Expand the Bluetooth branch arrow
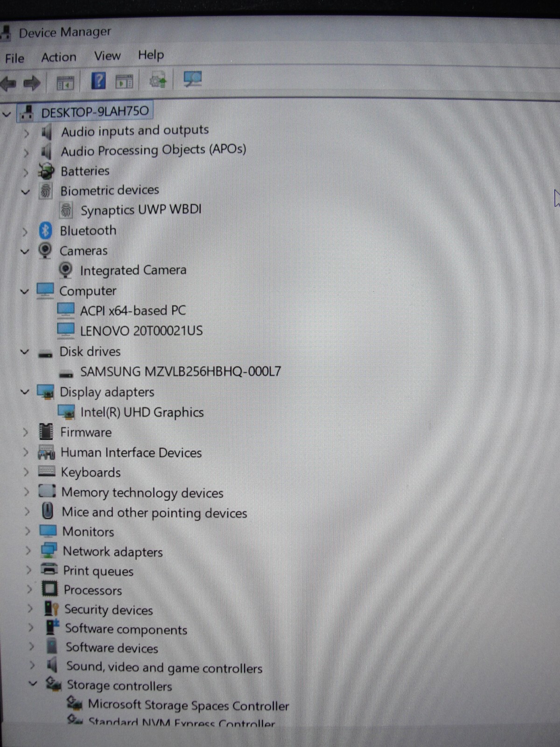The image size is (560, 747). coord(25,231)
